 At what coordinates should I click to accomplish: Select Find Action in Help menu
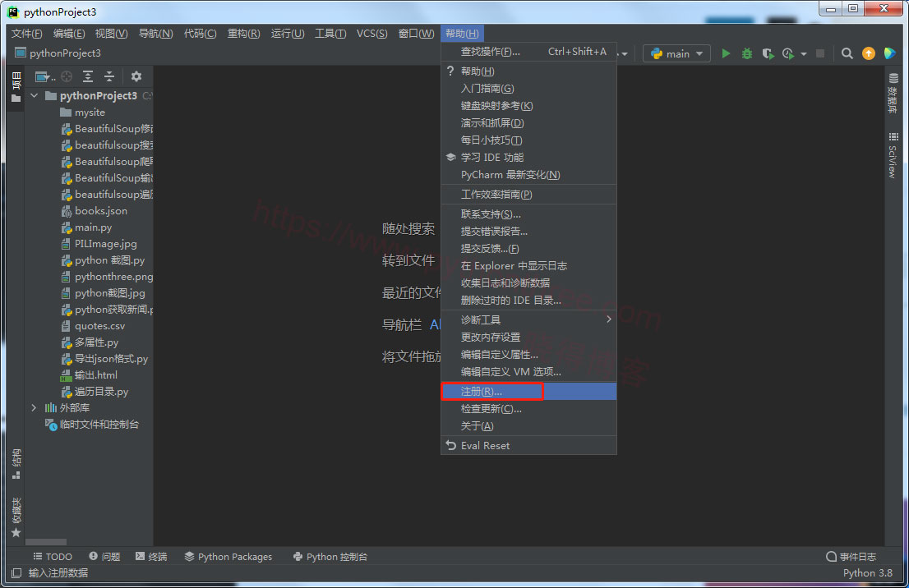pyautogui.click(x=528, y=52)
